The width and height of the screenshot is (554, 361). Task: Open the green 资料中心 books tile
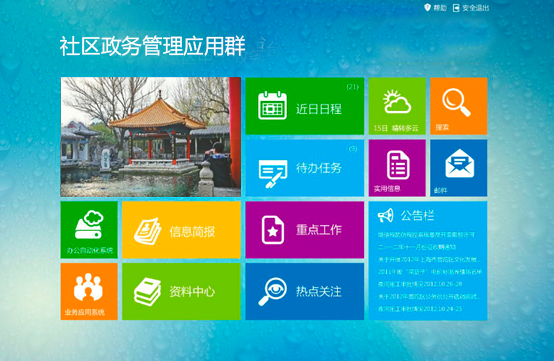pyautogui.click(x=181, y=291)
